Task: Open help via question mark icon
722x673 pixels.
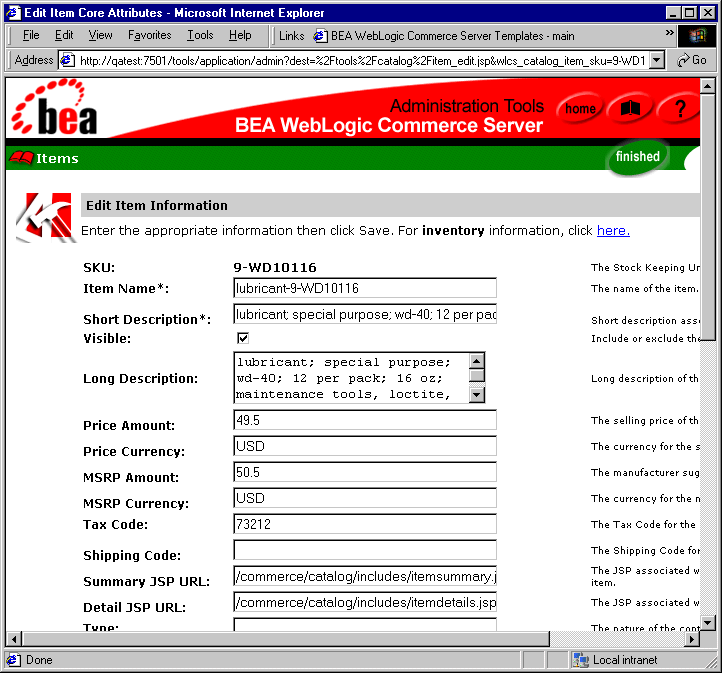Action: 680,109
